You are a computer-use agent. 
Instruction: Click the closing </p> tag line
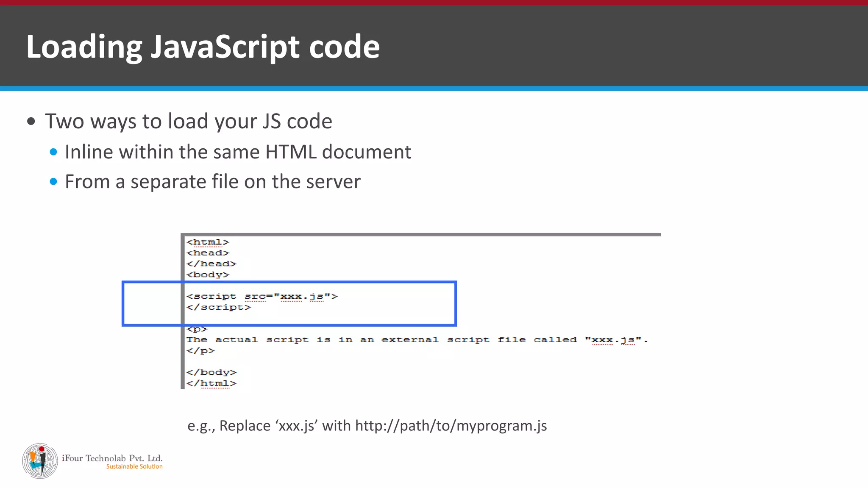point(200,351)
